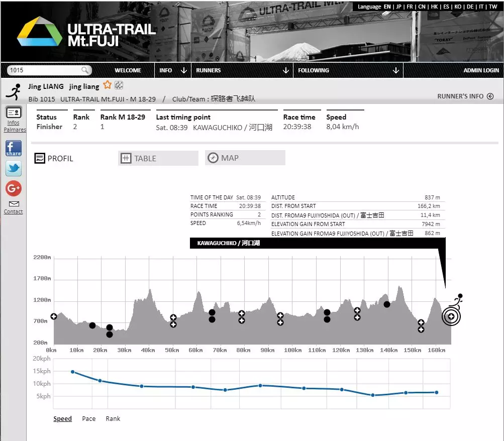Click the plus checkpoint marker near 79km
The width and height of the screenshot is (504, 441).
coord(242,317)
